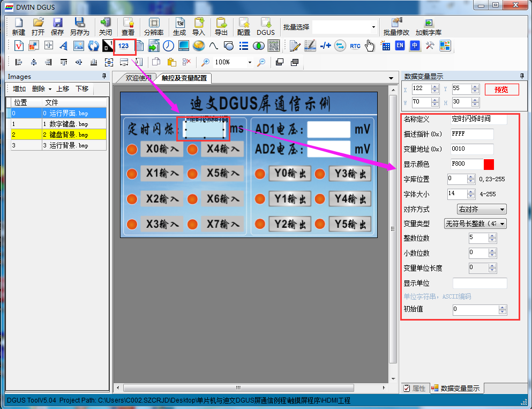Click the paste clipboard icon
Viewport: 532px width, 409px height.
(x=171, y=62)
